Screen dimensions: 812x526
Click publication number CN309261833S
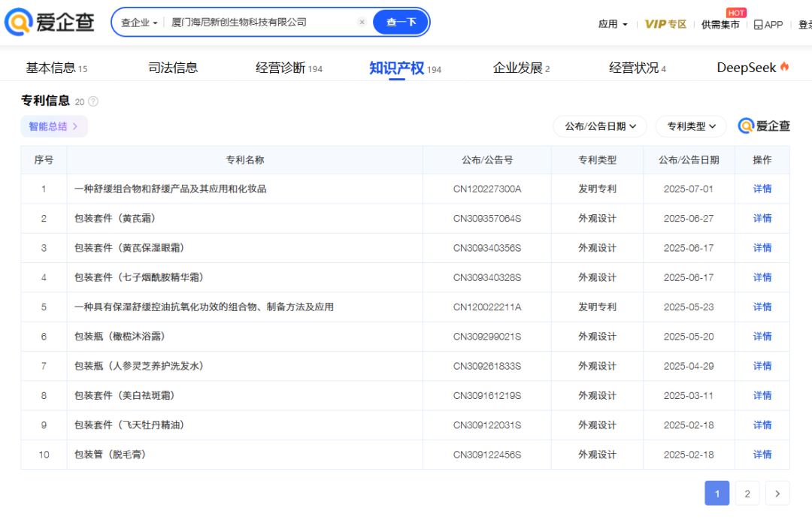click(x=486, y=366)
